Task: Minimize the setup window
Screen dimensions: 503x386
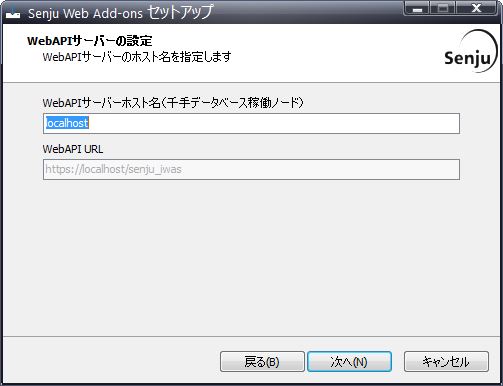Action: pyautogui.click(x=417, y=8)
